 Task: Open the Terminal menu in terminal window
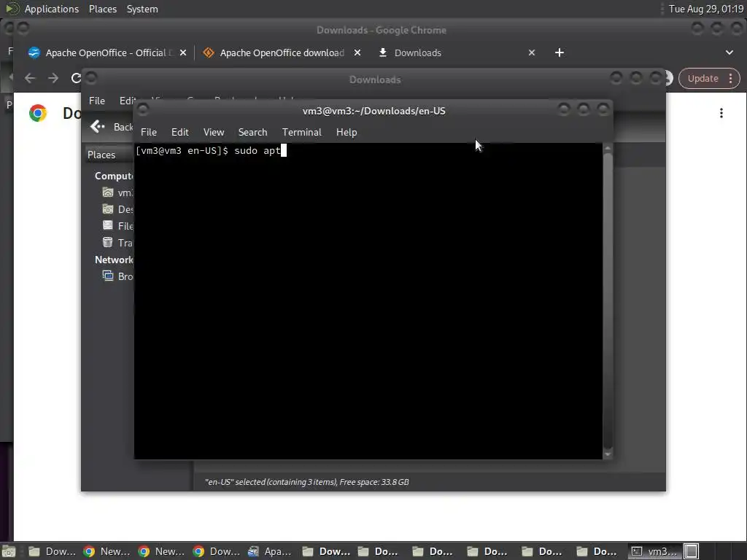301,132
